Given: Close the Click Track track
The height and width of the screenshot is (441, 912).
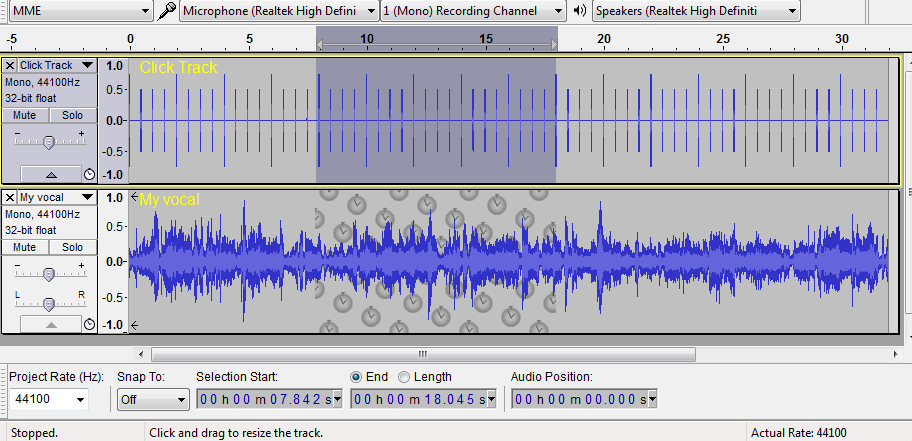Looking at the screenshot, I should [x=10, y=65].
